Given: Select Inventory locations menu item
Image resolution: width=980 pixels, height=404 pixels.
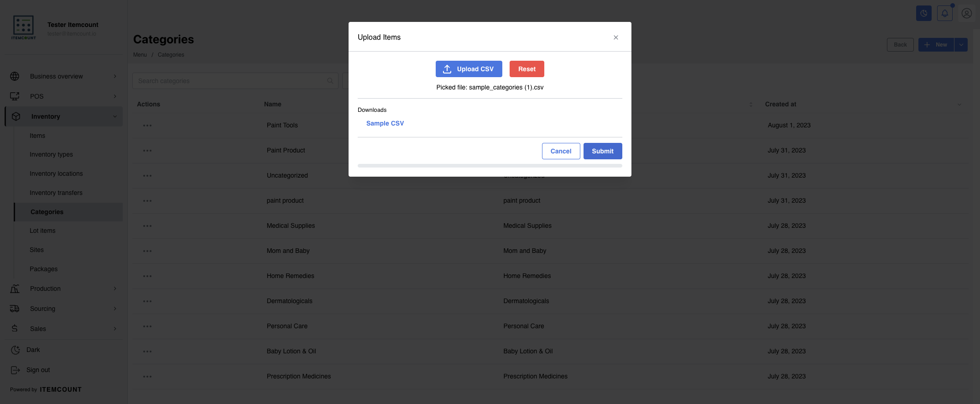Looking at the screenshot, I should click(x=56, y=173).
